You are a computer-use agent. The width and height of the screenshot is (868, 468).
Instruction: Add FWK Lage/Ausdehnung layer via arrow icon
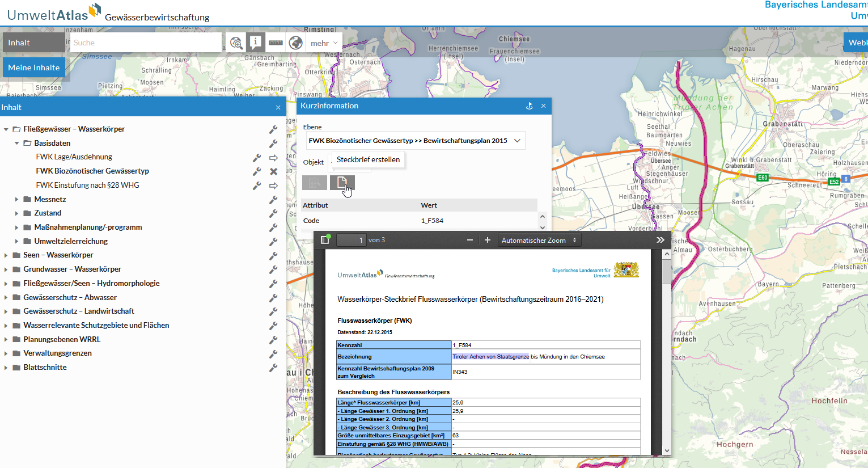(x=273, y=157)
